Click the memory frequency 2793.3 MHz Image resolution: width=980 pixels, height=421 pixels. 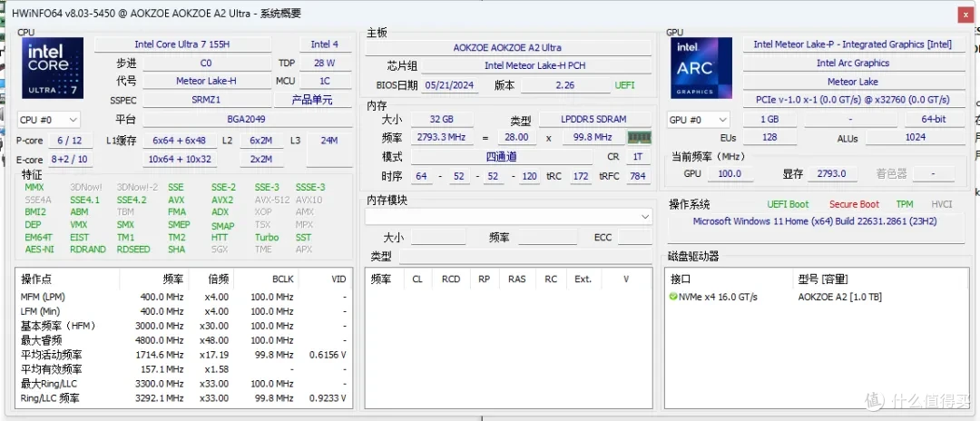click(440, 137)
